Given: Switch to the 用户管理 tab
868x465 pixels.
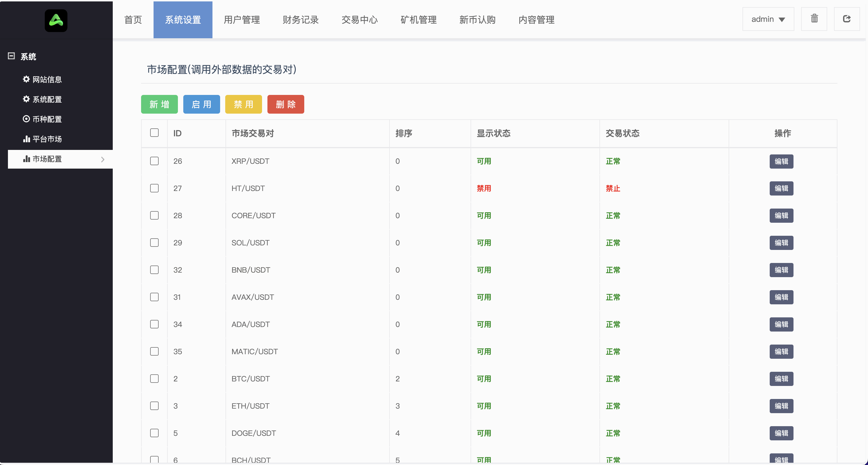Looking at the screenshot, I should click(x=241, y=20).
